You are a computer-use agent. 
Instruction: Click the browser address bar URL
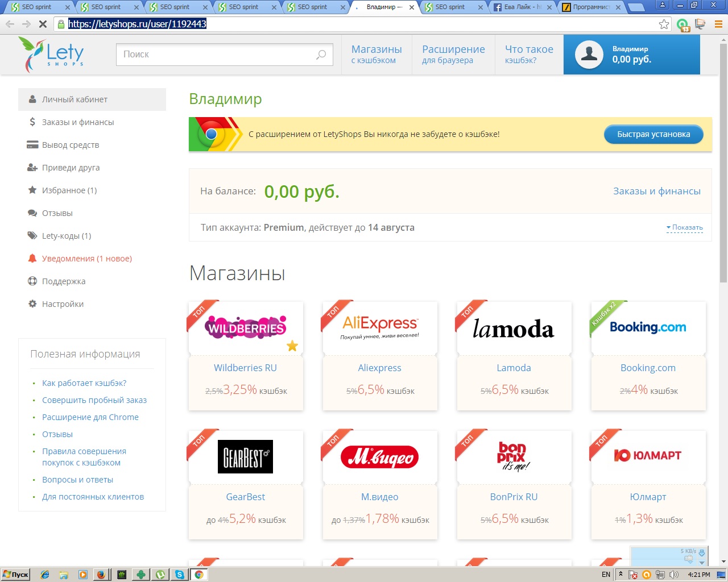point(137,24)
